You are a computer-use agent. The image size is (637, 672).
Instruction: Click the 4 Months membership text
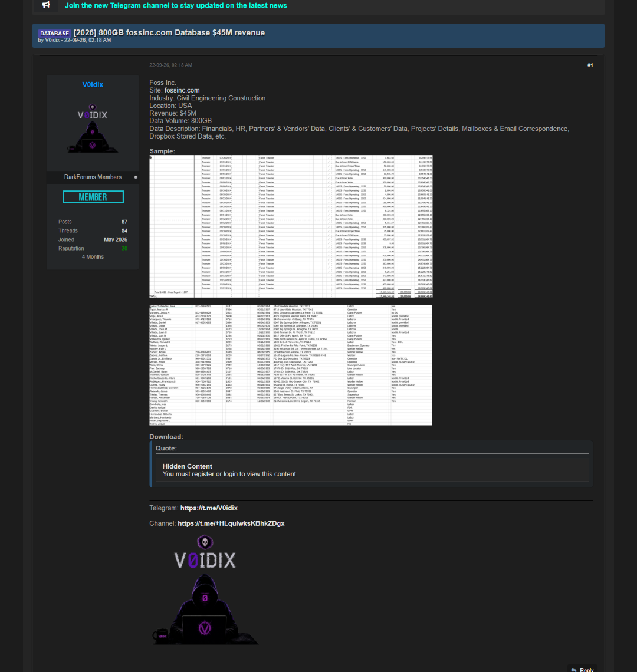pos(93,256)
